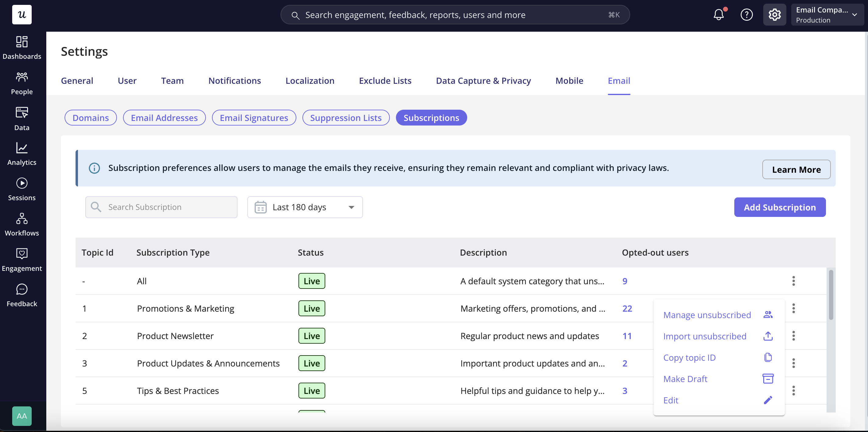Open the three-dot menu for All subscription
This screenshot has height=432, width=868.
(x=793, y=281)
